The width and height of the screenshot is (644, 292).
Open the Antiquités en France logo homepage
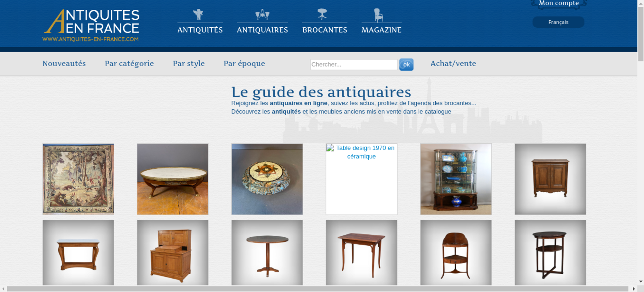(x=91, y=25)
